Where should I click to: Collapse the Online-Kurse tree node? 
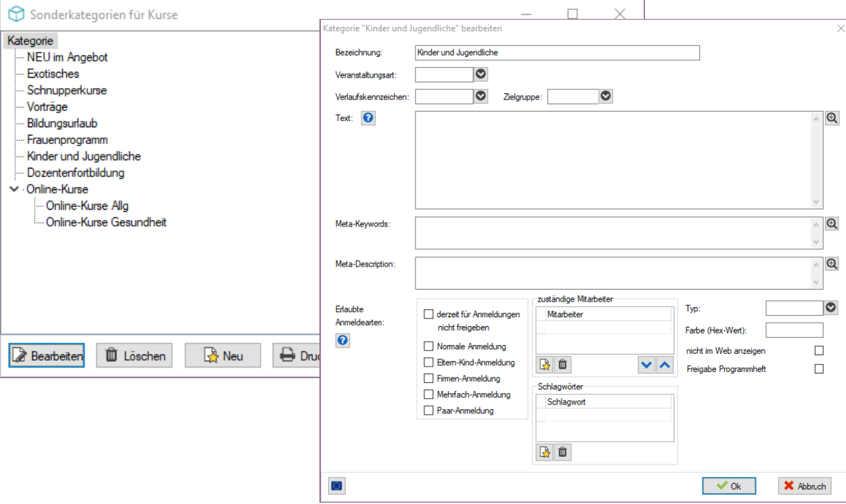pyautogui.click(x=14, y=189)
